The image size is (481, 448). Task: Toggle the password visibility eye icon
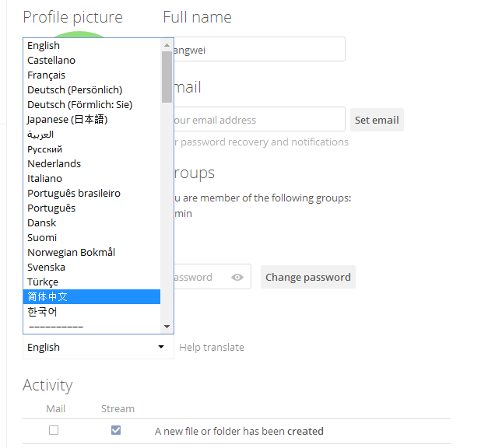click(x=237, y=277)
